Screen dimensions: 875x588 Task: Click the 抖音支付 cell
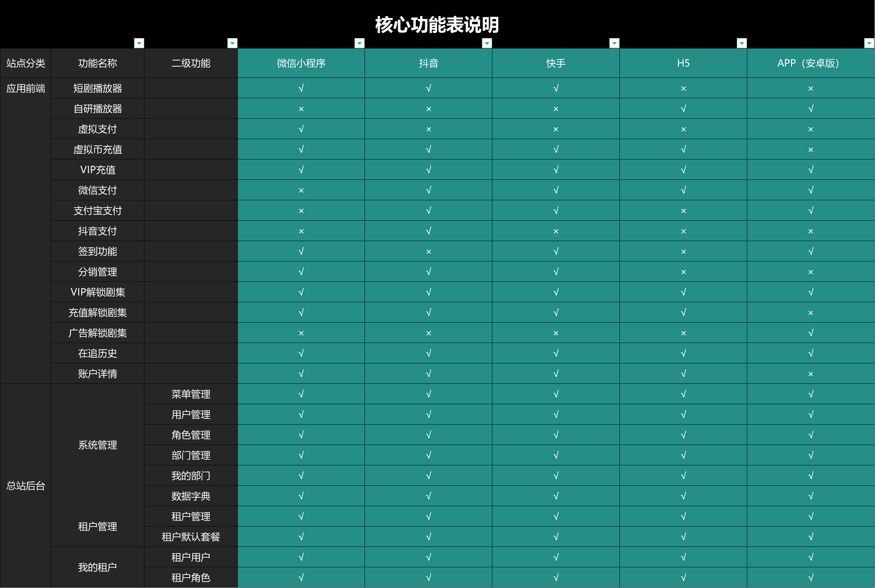coord(98,231)
